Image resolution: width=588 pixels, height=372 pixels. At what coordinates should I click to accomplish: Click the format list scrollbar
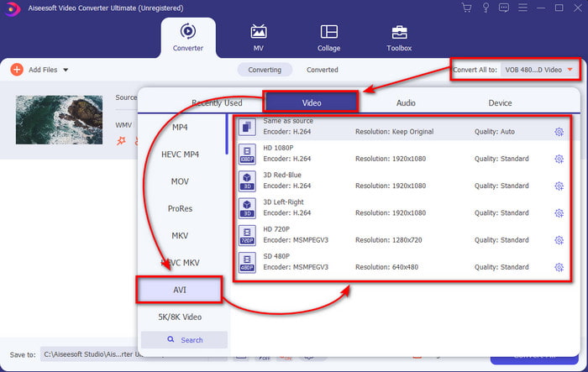(x=227, y=135)
